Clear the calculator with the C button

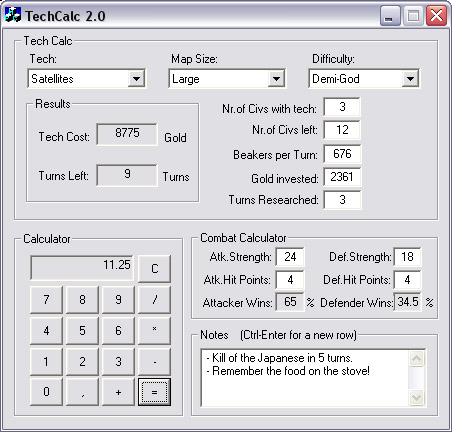tap(154, 269)
